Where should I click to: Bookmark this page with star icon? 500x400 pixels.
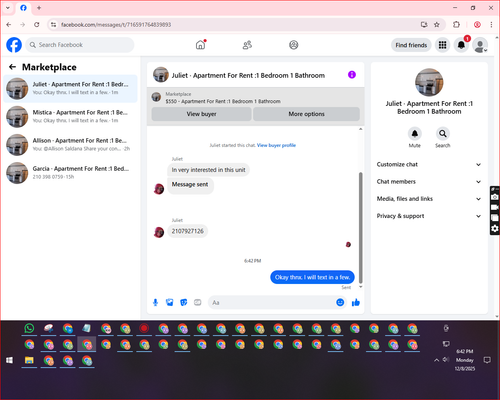(437, 25)
